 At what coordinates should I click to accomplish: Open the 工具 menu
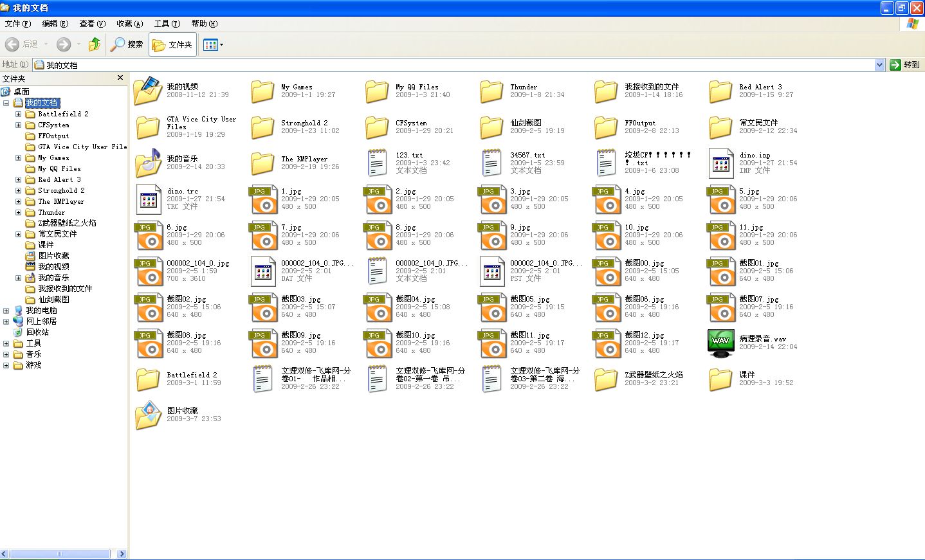coord(167,24)
